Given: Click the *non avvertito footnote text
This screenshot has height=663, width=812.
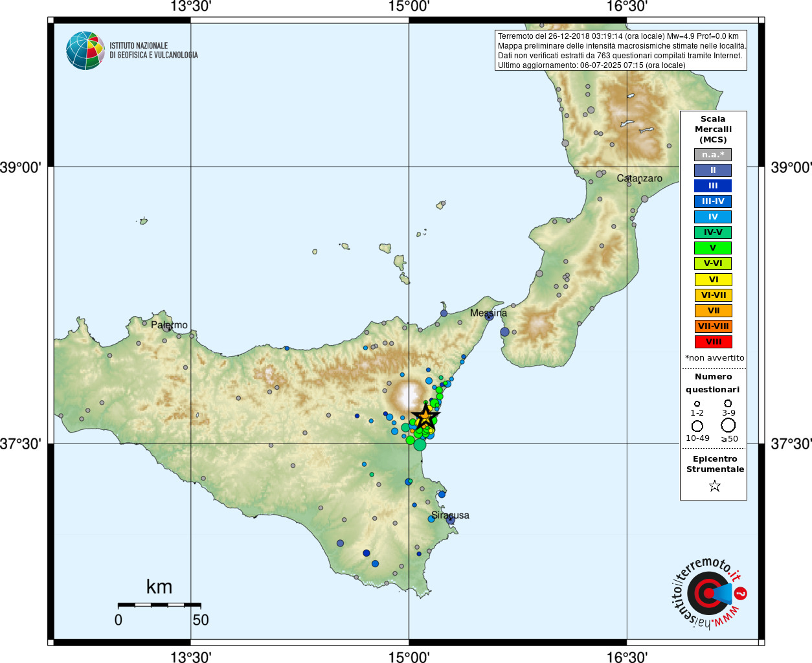Looking at the screenshot, I should pos(714,357).
